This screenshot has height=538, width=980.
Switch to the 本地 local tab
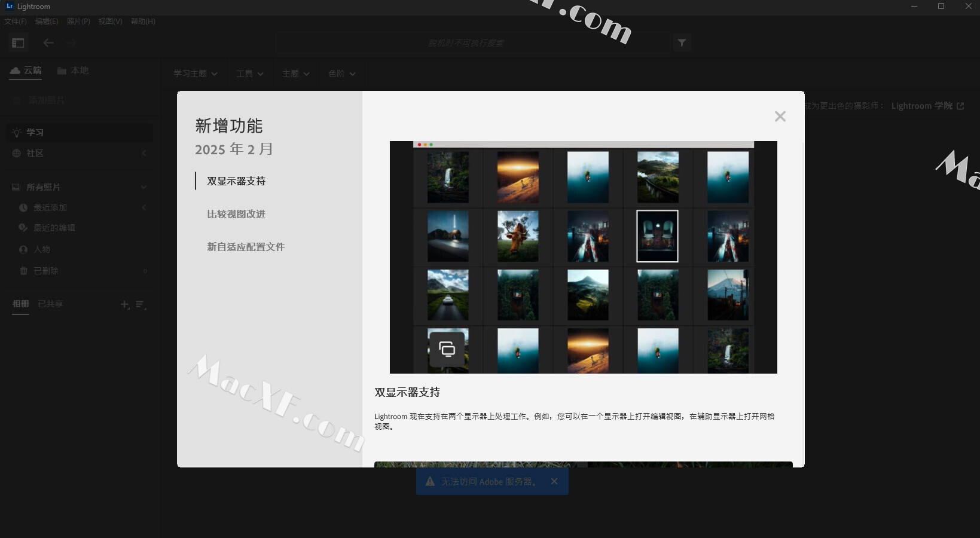click(x=73, y=71)
